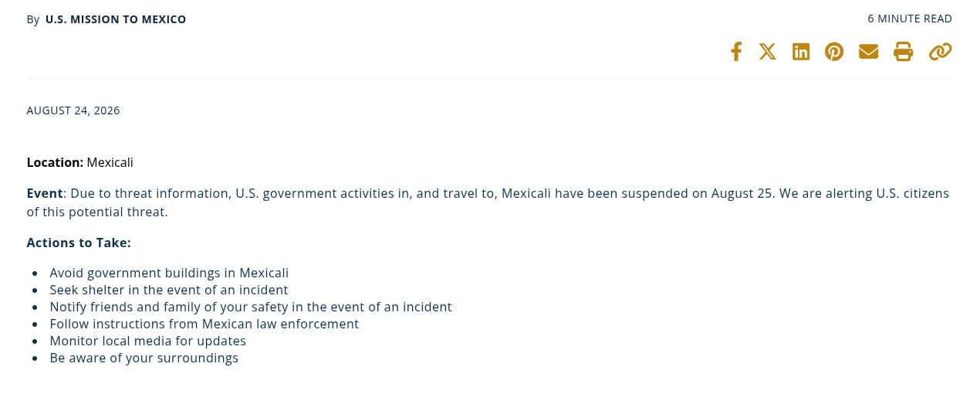Open U.S. Mission to Mexico author link

116,19
